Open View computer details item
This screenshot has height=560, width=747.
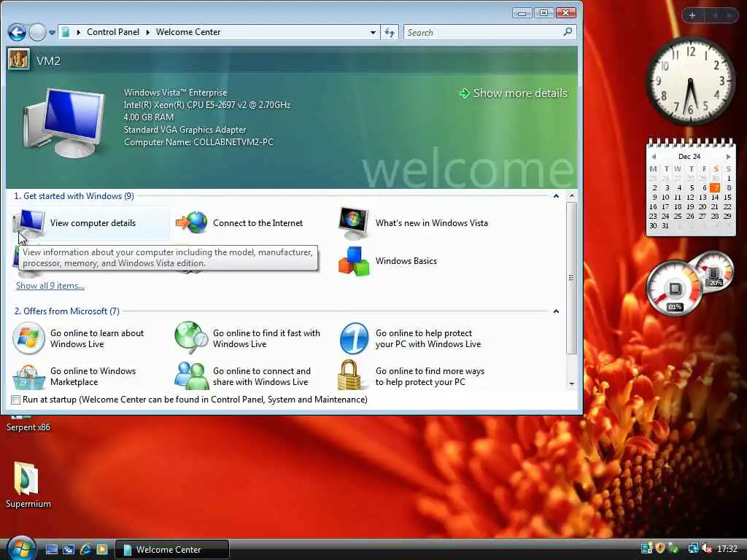[90, 223]
